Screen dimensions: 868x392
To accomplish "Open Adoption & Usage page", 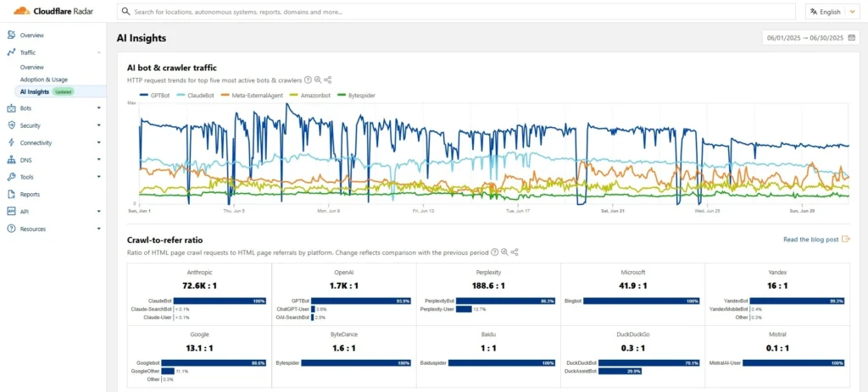I will (x=44, y=80).
